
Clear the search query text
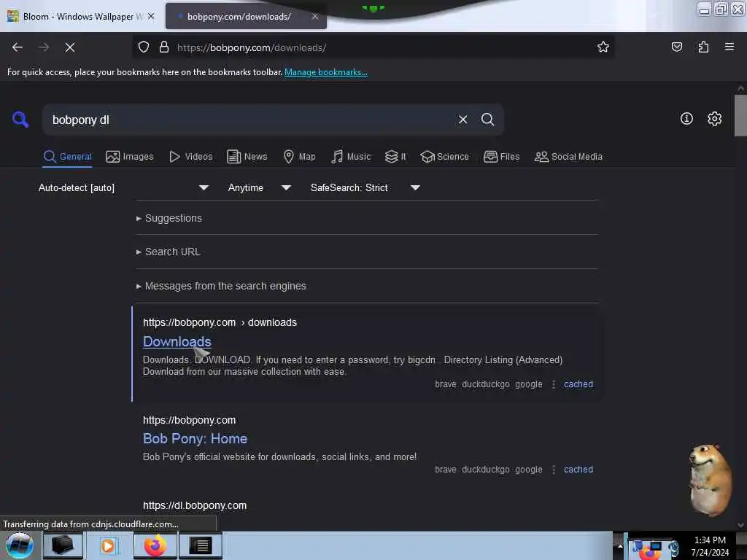462,120
